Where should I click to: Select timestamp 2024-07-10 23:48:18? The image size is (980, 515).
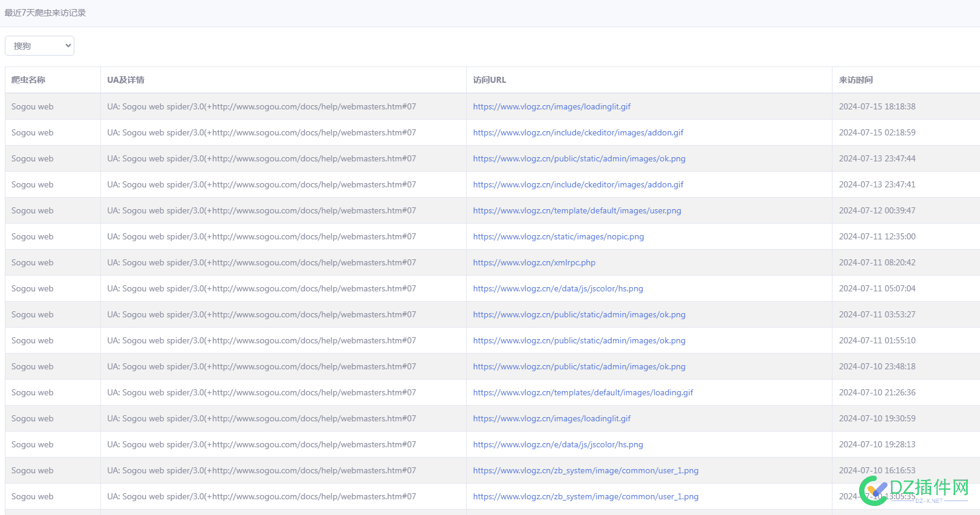pyautogui.click(x=877, y=366)
